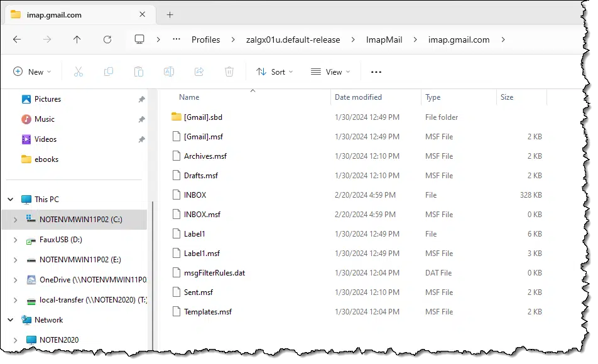
Task: Open the ebooks folder in sidebar
Action: [46, 159]
